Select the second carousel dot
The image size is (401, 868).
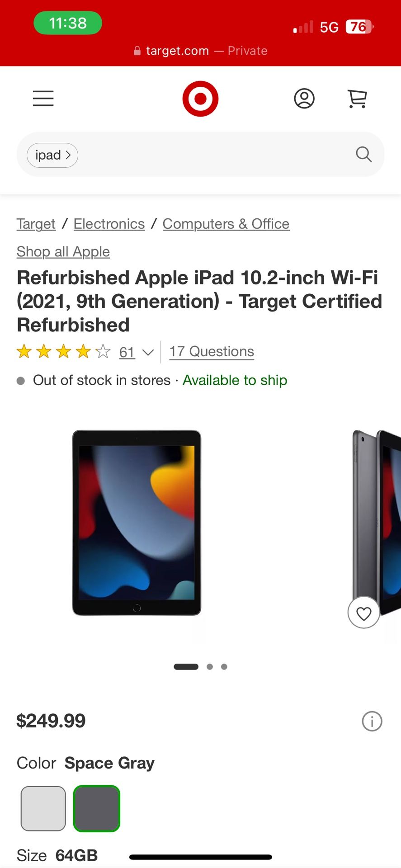[x=209, y=666]
